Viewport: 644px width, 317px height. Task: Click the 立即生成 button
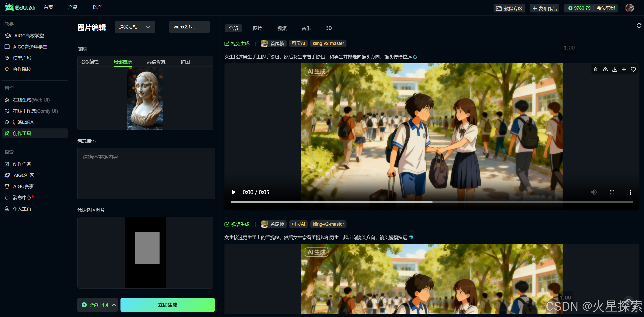pyautogui.click(x=167, y=305)
